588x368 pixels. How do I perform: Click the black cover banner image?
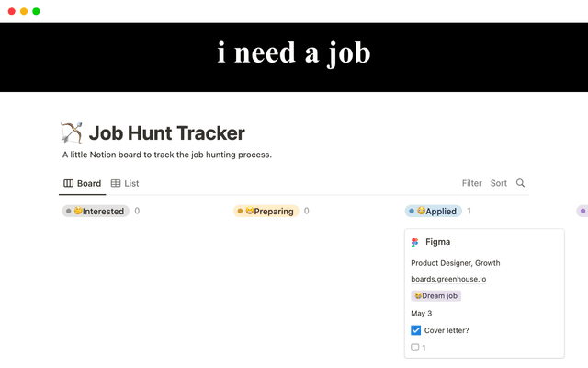294,57
